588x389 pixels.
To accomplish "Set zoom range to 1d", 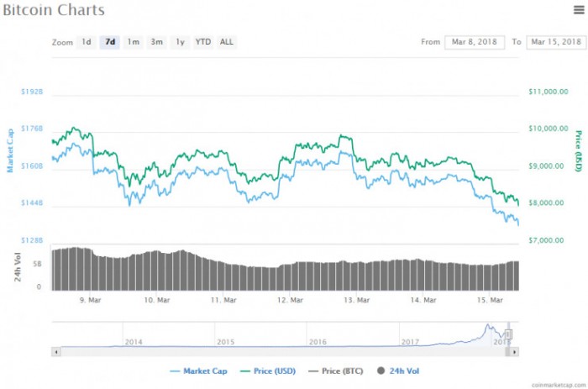I will [87, 42].
